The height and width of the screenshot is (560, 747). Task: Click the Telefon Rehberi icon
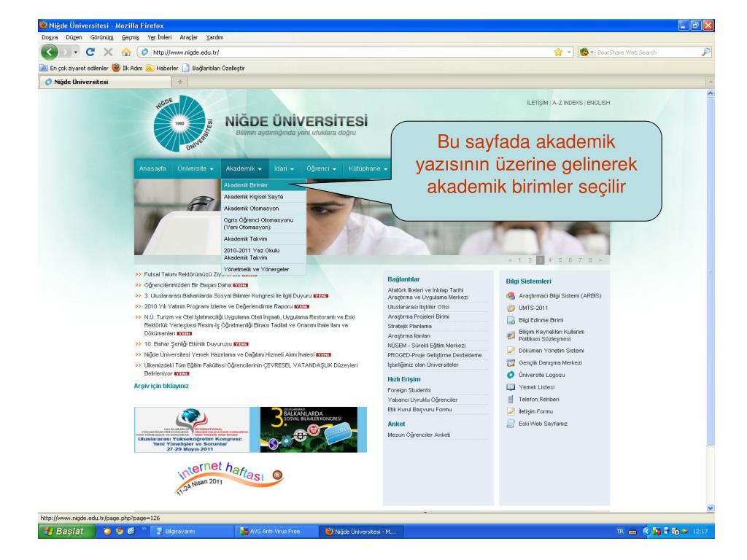511,399
